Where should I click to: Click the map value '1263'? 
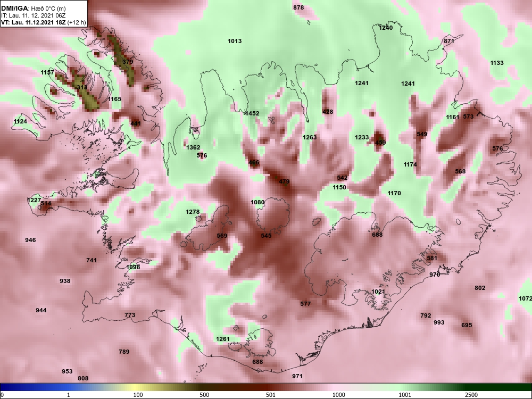(x=310, y=137)
